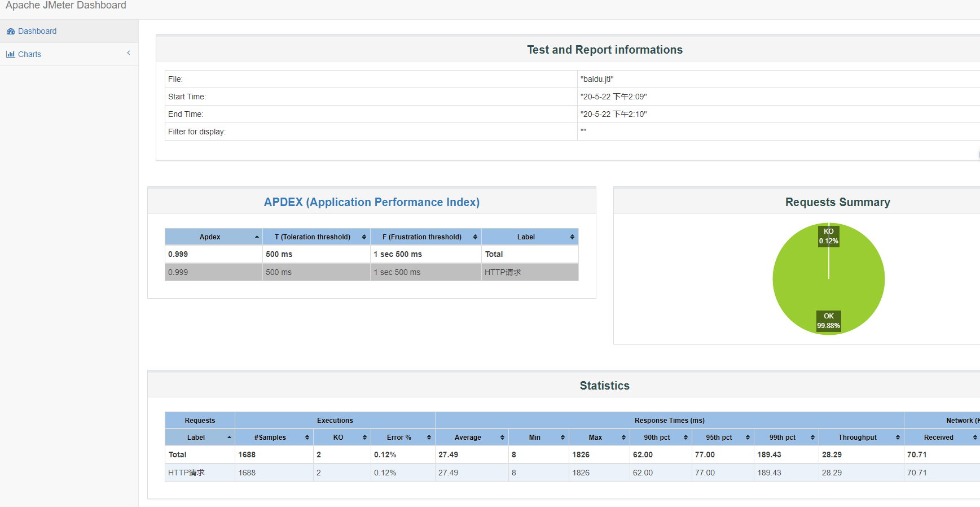980x507 pixels.
Task: Select the Start Time value "20-5-22 下午2:09"
Action: pos(614,97)
